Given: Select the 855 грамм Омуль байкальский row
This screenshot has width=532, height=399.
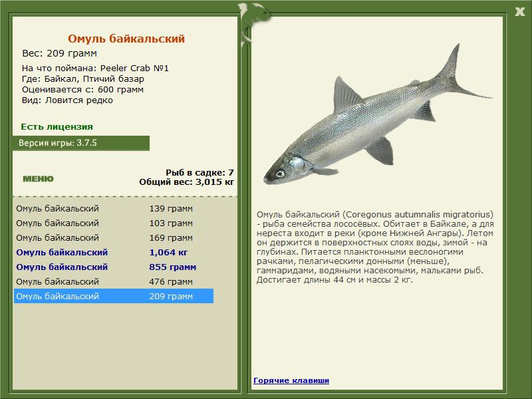Looking at the screenshot, I should click(113, 267).
